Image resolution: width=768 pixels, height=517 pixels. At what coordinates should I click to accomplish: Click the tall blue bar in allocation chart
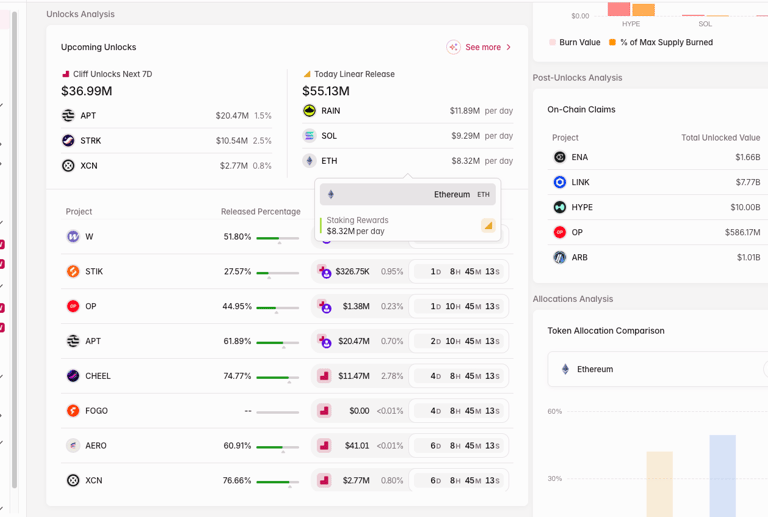pyautogui.click(x=722, y=476)
